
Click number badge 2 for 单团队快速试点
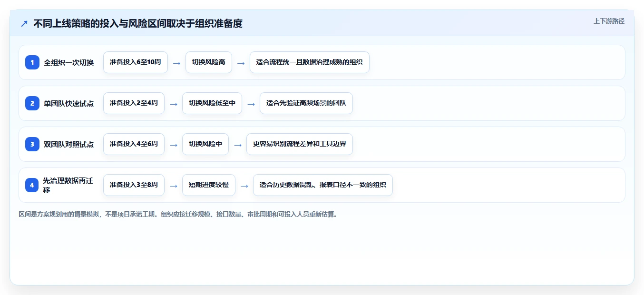click(32, 103)
